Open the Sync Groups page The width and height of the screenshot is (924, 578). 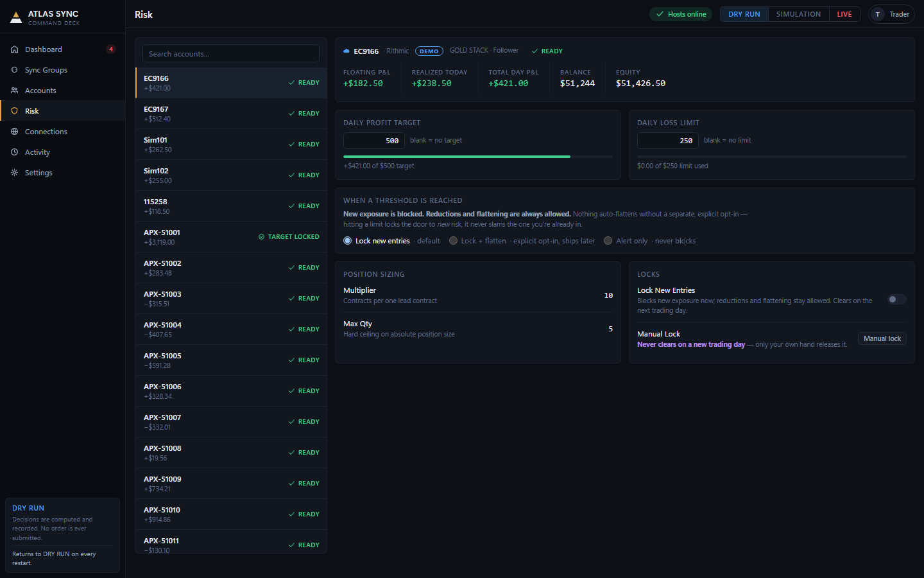tap(63, 70)
